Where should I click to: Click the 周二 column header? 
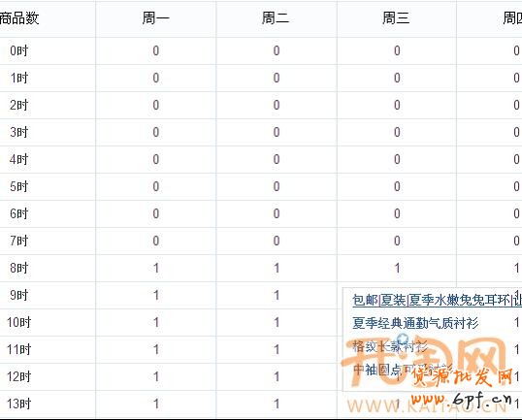pyautogui.click(x=276, y=18)
